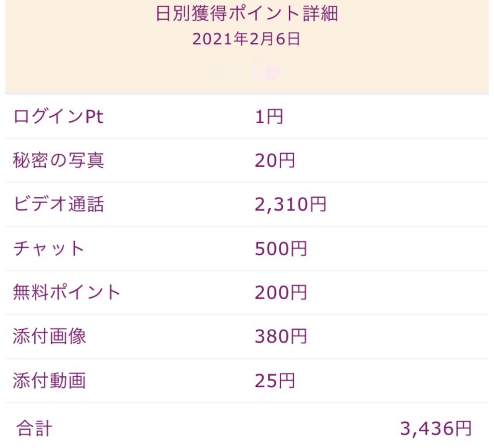Screen dimensions: 494x448
Task: Select the date 2021年2月6日
Action: tap(247, 39)
